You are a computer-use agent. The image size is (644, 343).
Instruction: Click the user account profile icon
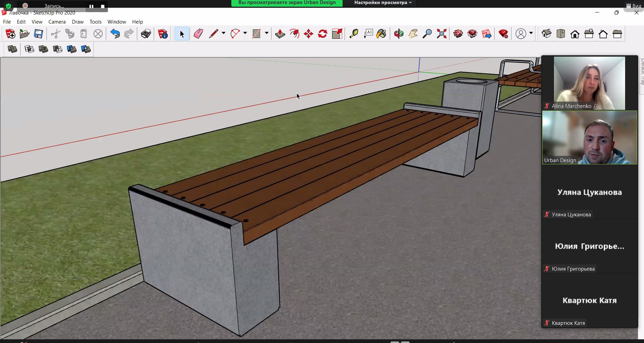[x=521, y=34]
